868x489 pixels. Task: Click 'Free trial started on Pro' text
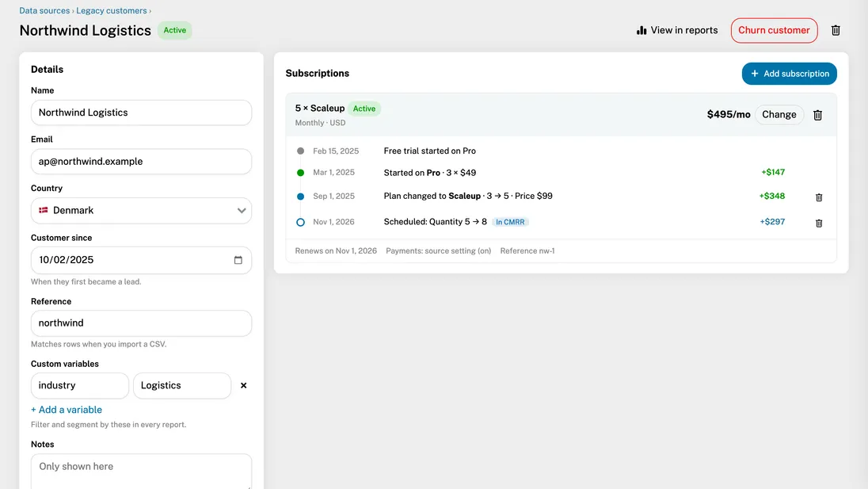[429, 151]
